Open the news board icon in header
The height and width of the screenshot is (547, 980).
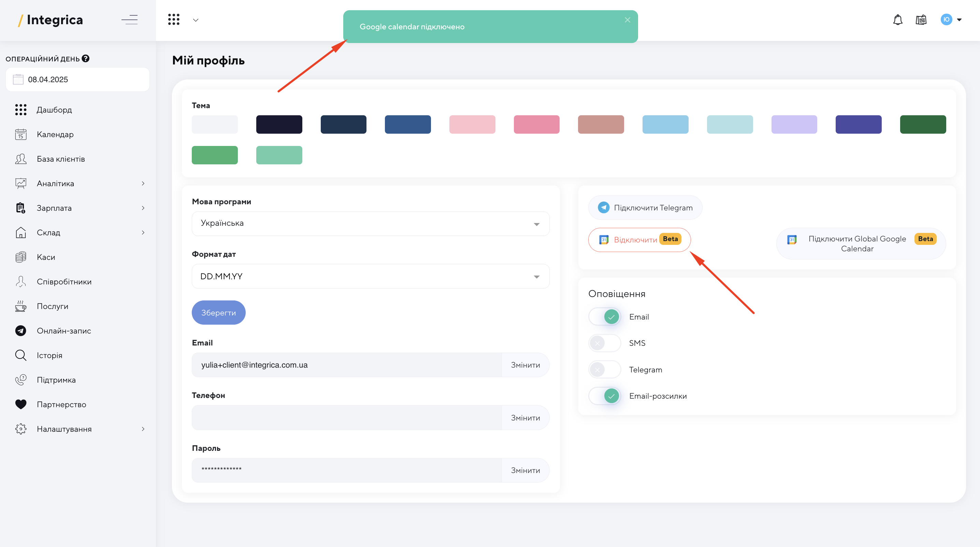click(921, 20)
